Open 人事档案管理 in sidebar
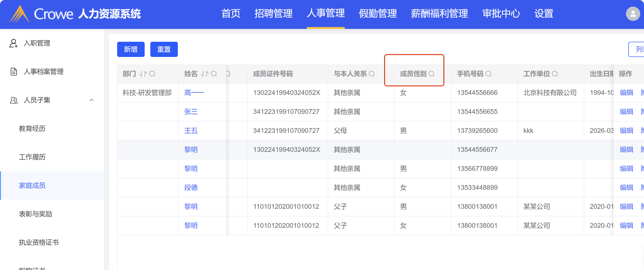The image size is (644, 270). tap(43, 72)
